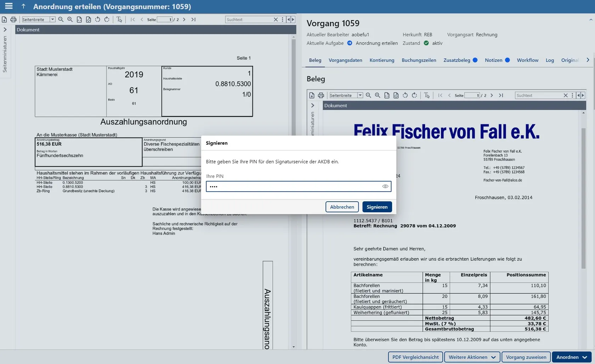Expand the Seitenminiaturen panel in the left viewer
The height and width of the screenshot is (364, 595).
5,30
